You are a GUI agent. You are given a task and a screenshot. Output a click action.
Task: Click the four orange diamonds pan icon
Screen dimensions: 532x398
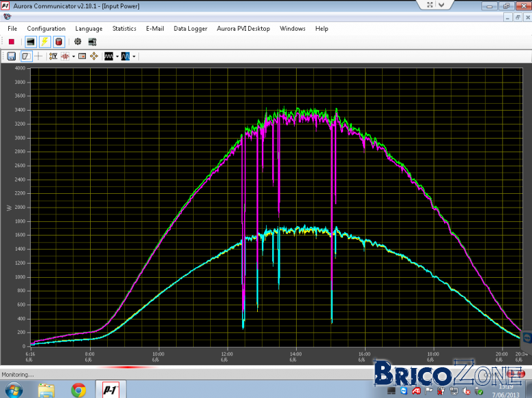[94, 57]
